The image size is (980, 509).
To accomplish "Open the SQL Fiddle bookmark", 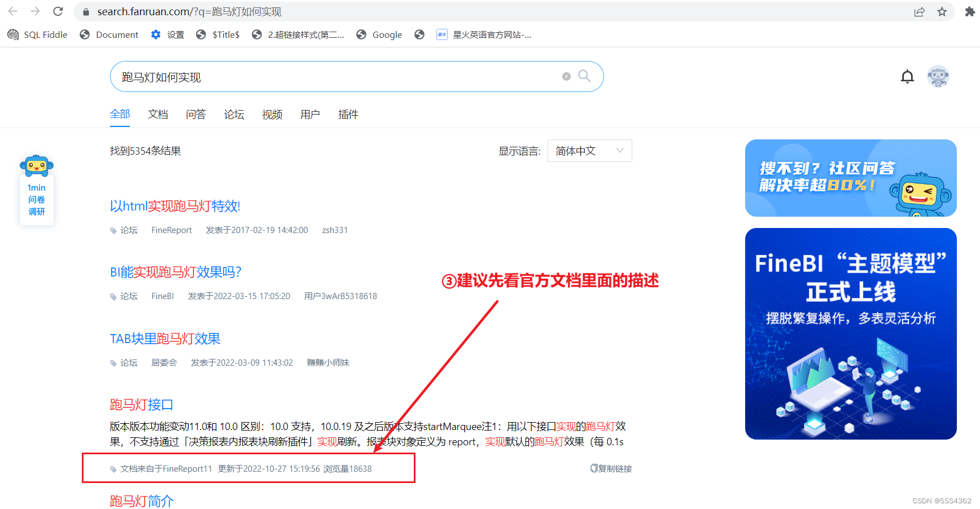I will point(37,34).
